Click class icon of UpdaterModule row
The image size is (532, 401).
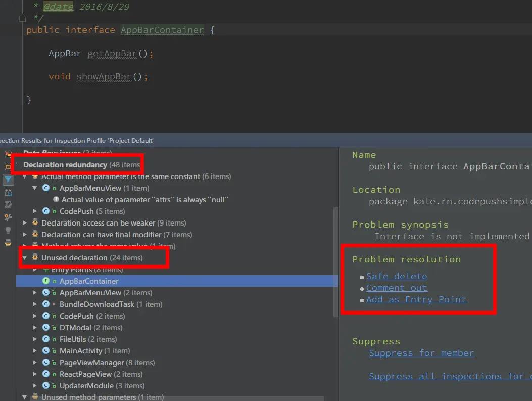click(46, 385)
